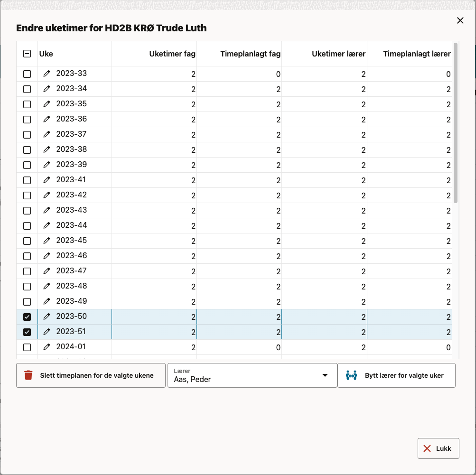This screenshot has height=475, width=476.
Task: Click the pencil icon beside 2023-41
Action: click(47, 180)
